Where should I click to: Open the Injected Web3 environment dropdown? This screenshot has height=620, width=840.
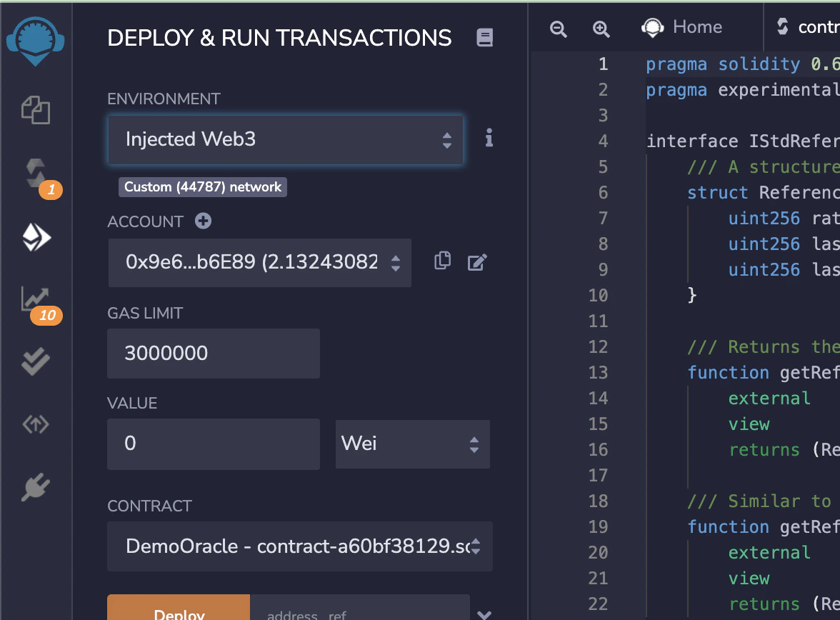[x=286, y=140]
